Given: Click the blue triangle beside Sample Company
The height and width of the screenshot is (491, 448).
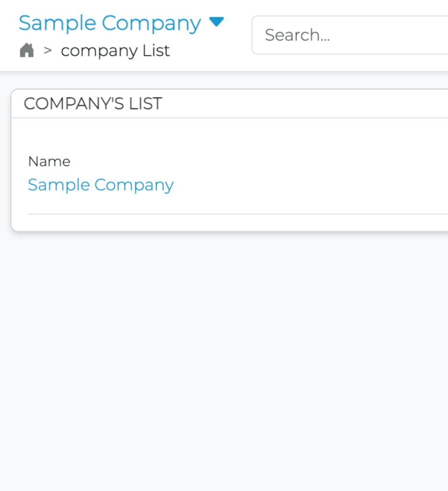Looking at the screenshot, I should pyautogui.click(x=217, y=22).
